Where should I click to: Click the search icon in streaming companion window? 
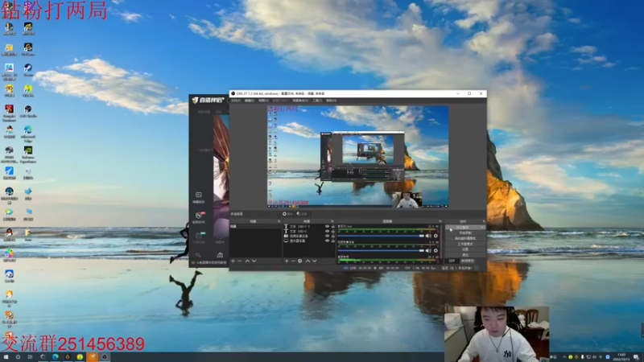coord(198,255)
